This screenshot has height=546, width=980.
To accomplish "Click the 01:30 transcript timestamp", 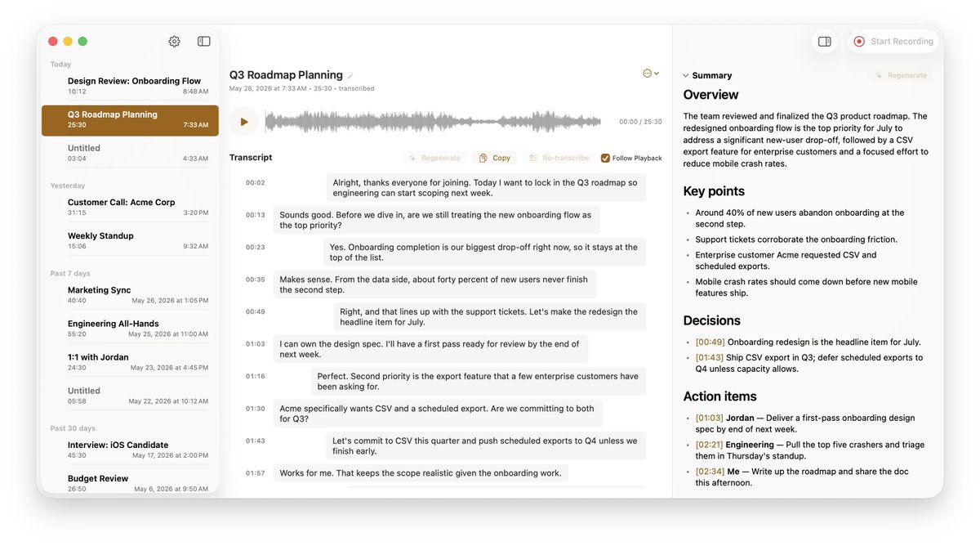I will point(256,409).
